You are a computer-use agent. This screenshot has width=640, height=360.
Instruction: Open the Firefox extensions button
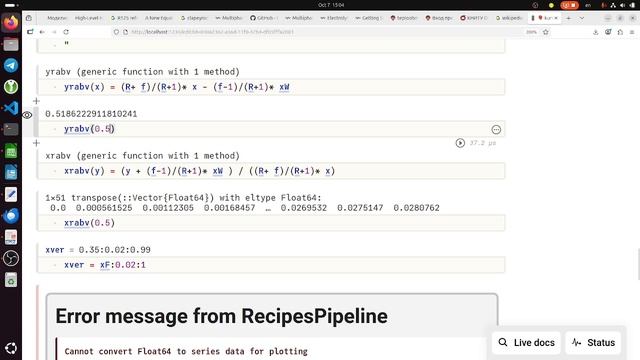coord(620,32)
